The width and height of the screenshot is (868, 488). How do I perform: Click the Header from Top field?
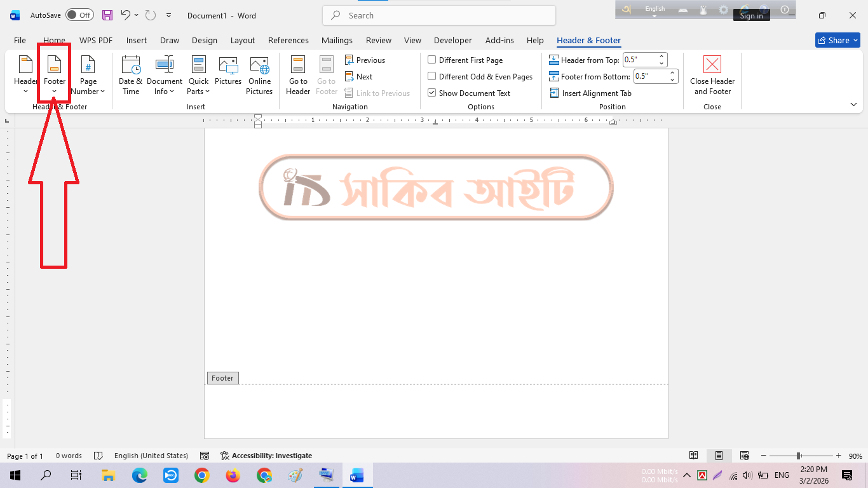point(639,60)
